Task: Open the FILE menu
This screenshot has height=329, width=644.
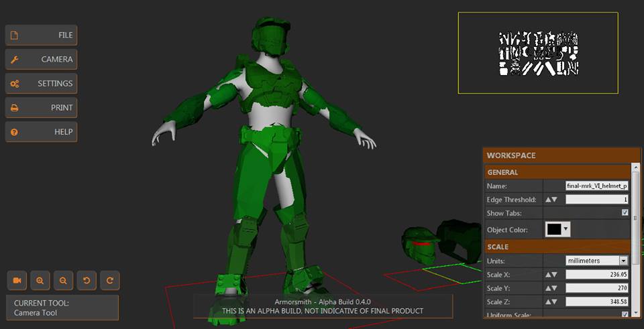Action: pos(41,36)
